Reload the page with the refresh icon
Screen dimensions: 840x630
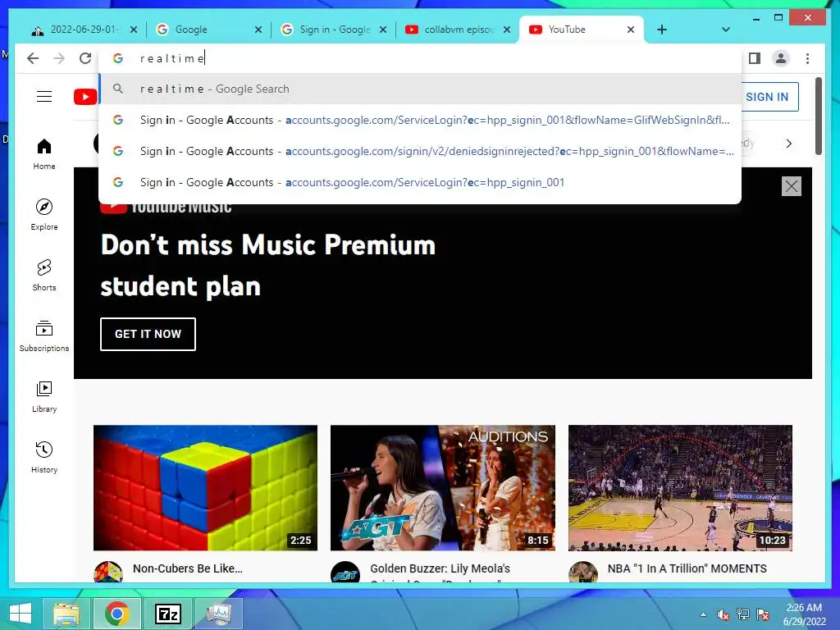pos(85,58)
